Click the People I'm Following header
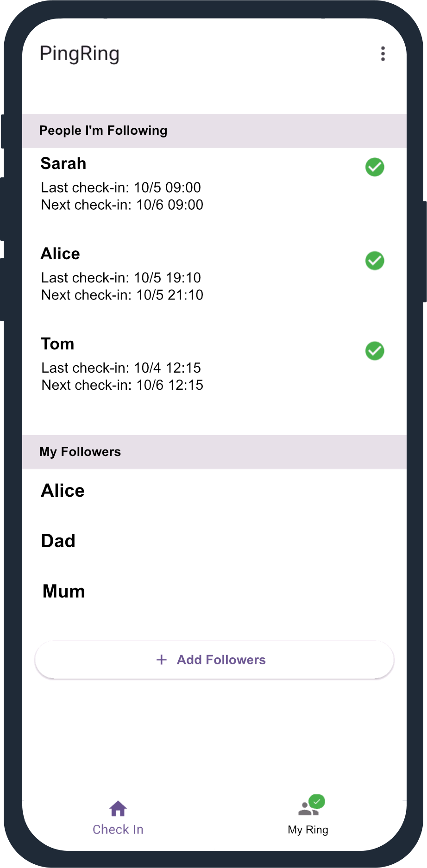 coord(103,131)
